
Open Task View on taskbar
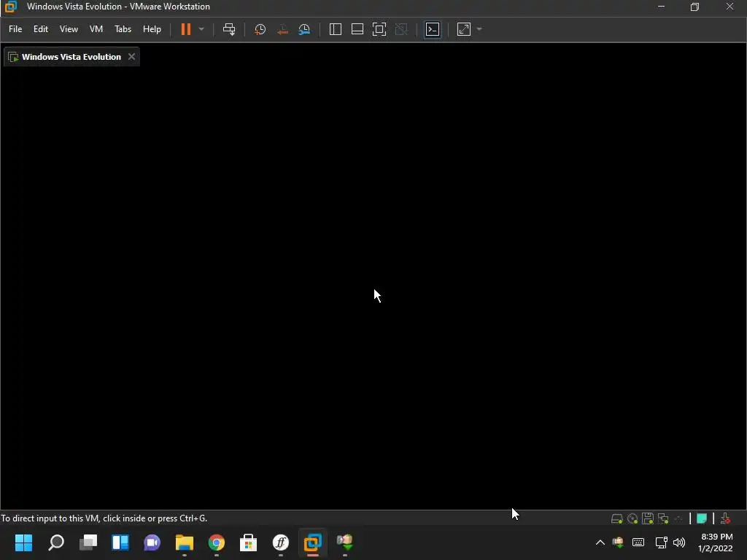pos(88,542)
